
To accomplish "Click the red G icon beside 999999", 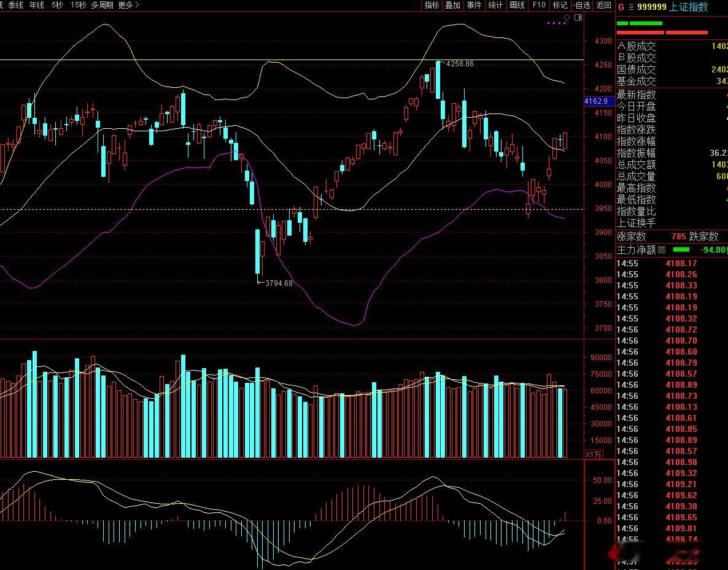I will (x=621, y=7).
